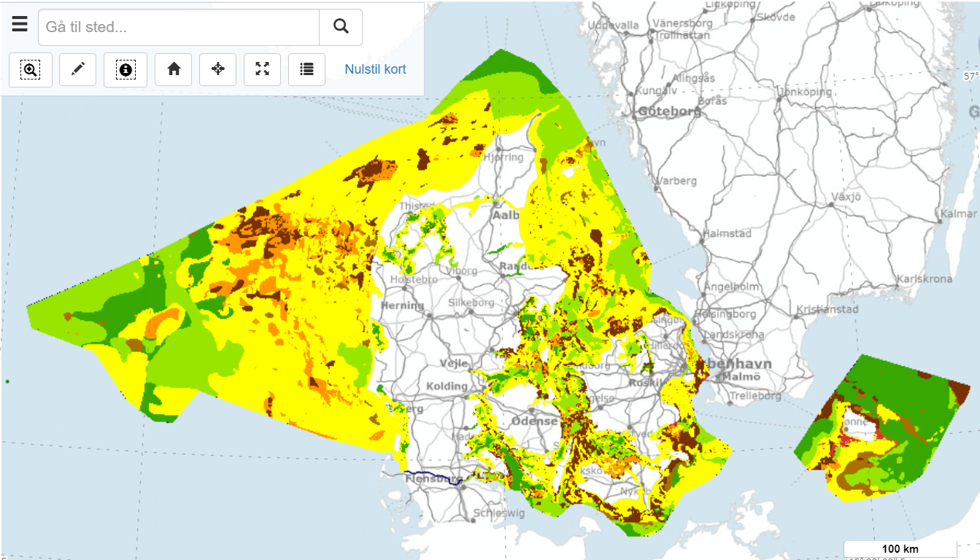Focus the 'Gå til sted...' search field
The image size is (980, 560).
click(179, 27)
